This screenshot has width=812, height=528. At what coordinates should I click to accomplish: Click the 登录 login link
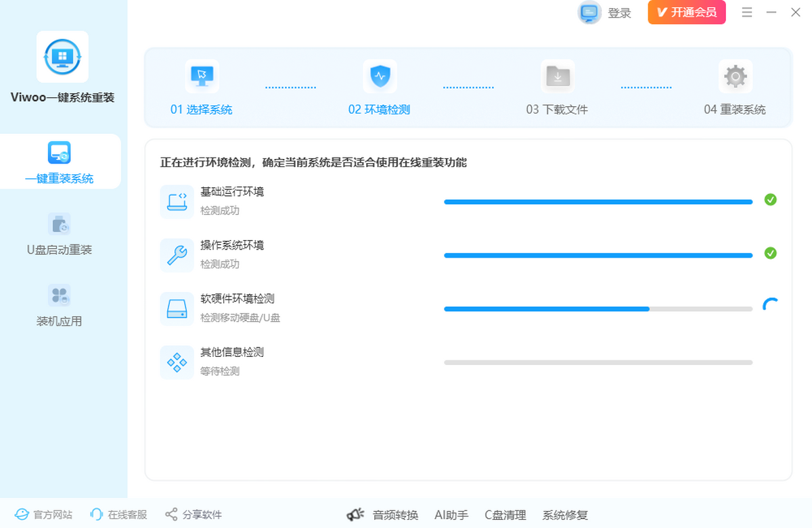[619, 13]
